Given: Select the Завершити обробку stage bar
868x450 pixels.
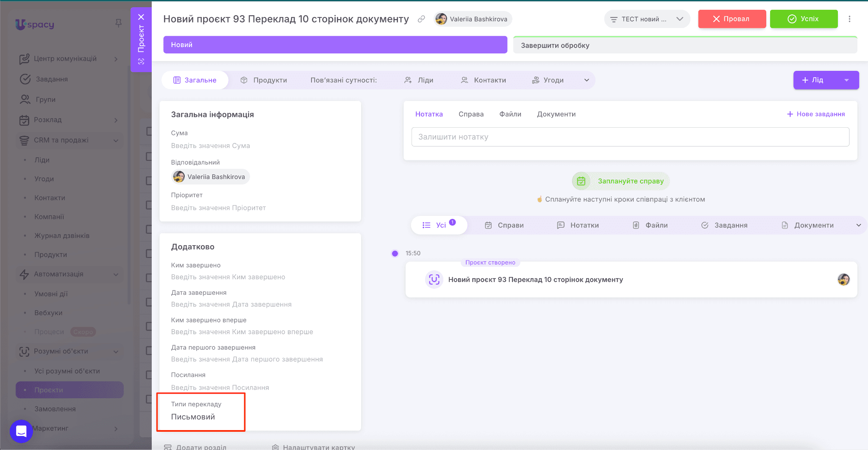Looking at the screenshot, I should tap(684, 45).
